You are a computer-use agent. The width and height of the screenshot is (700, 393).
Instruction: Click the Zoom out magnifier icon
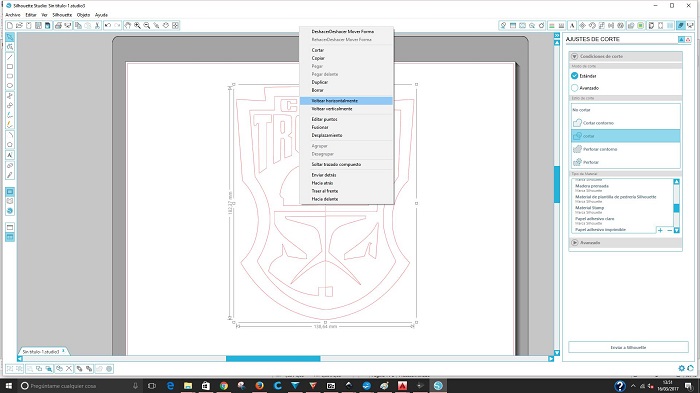147,26
